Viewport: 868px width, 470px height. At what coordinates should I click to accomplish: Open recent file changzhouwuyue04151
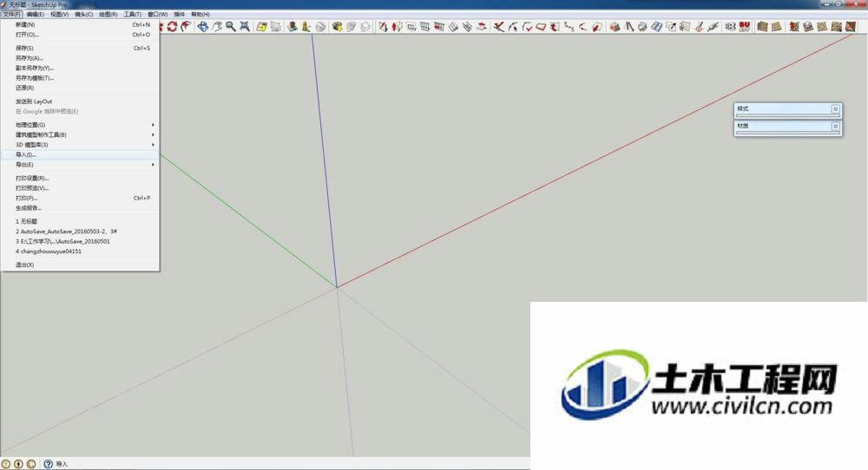80,251
